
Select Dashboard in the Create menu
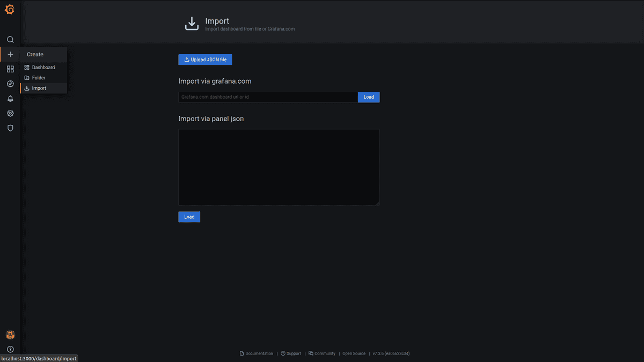(43, 67)
